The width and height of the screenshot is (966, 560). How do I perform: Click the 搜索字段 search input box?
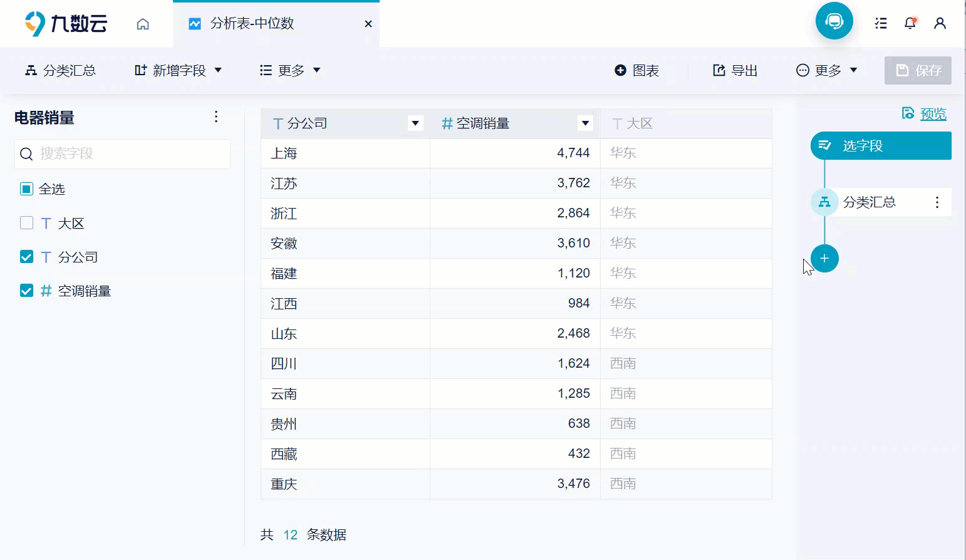122,153
